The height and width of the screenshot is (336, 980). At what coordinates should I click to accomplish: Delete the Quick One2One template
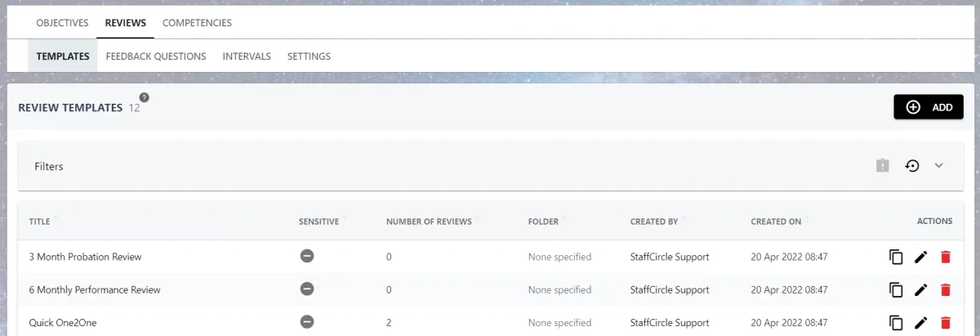(946, 322)
